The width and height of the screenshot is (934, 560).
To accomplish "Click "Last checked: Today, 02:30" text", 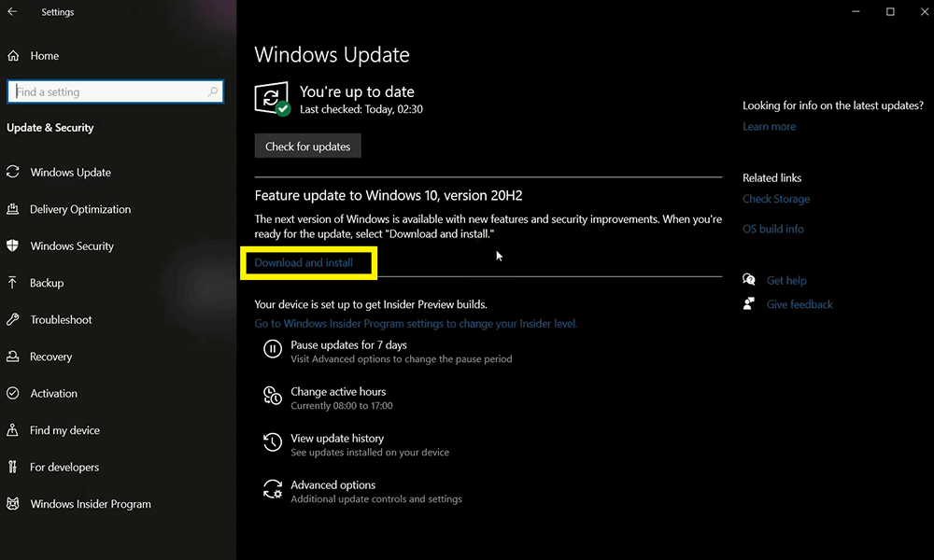I will coord(361,109).
